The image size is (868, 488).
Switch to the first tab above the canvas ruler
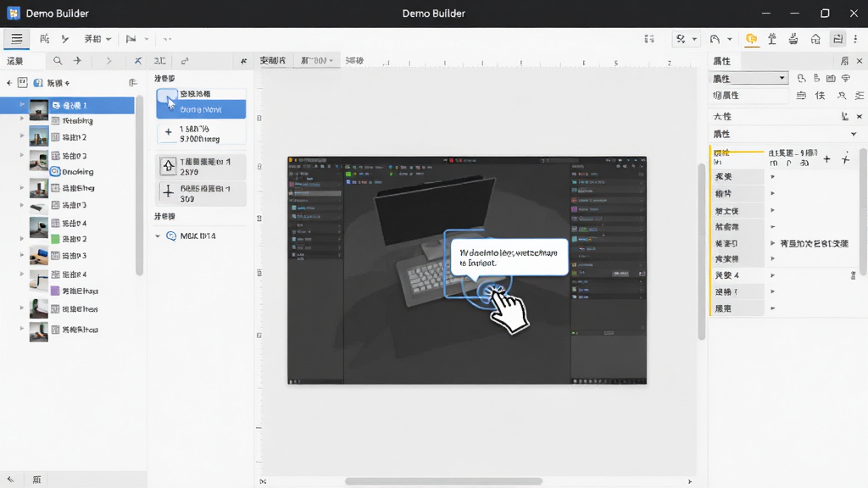[x=273, y=60]
